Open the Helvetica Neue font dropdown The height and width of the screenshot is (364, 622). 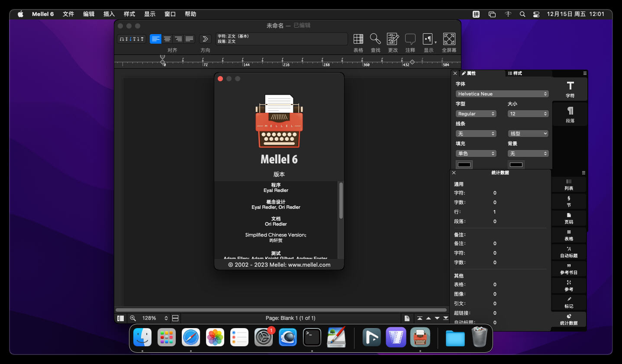(x=502, y=94)
